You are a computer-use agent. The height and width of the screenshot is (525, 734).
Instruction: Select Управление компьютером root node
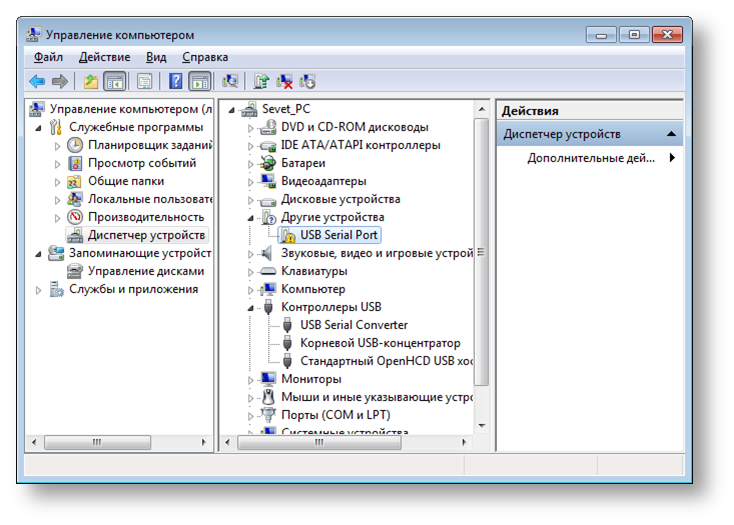pos(130,109)
